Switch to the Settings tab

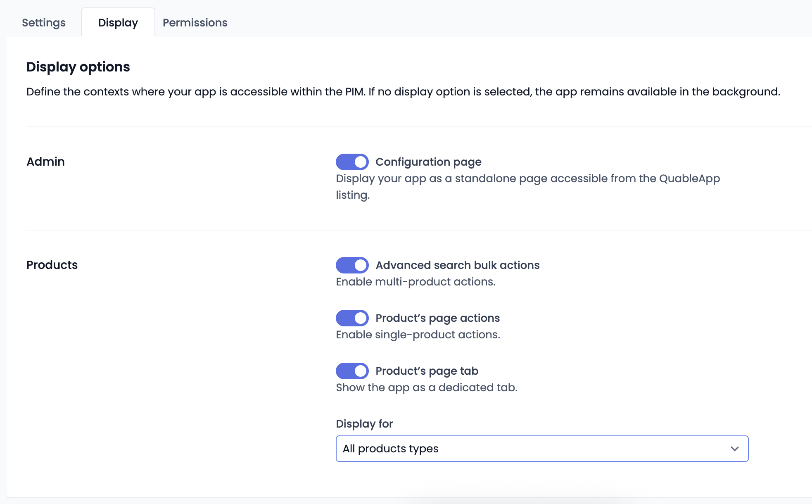pyautogui.click(x=43, y=23)
